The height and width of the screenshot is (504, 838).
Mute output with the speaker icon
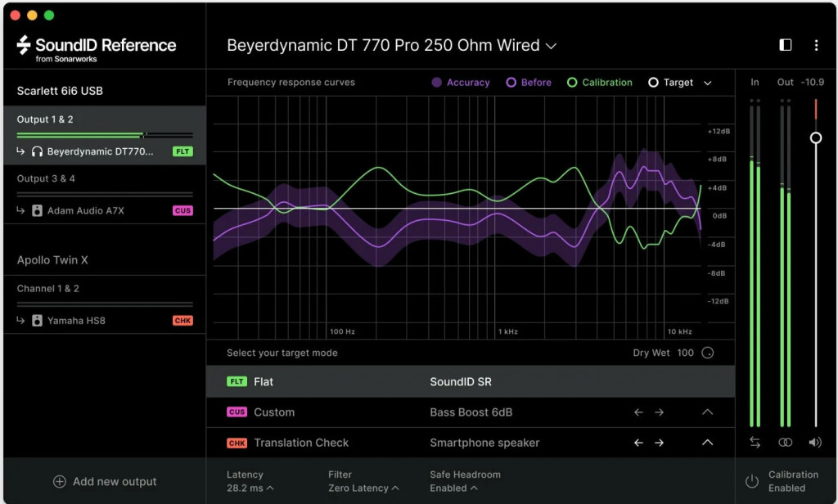point(815,442)
